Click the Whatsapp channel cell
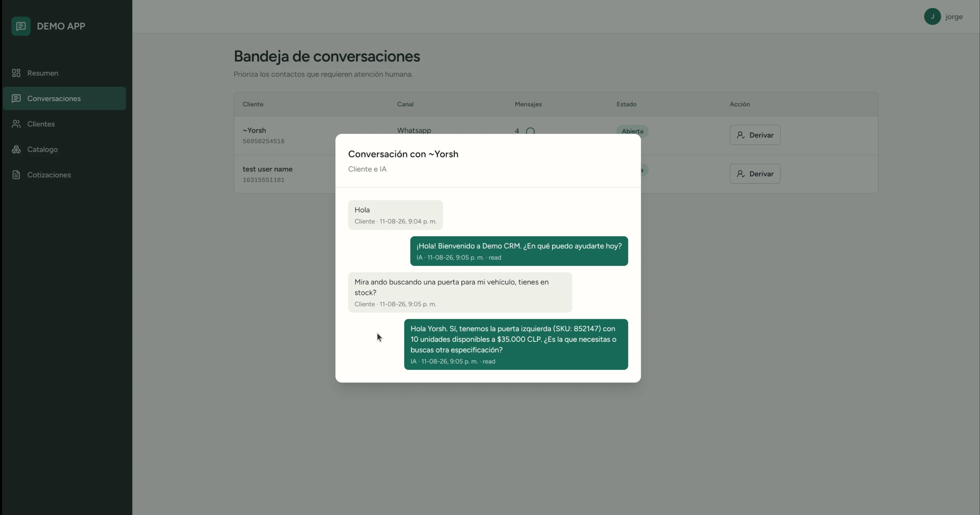The width and height of the screenshot is (980, 515). pos(414,130)
